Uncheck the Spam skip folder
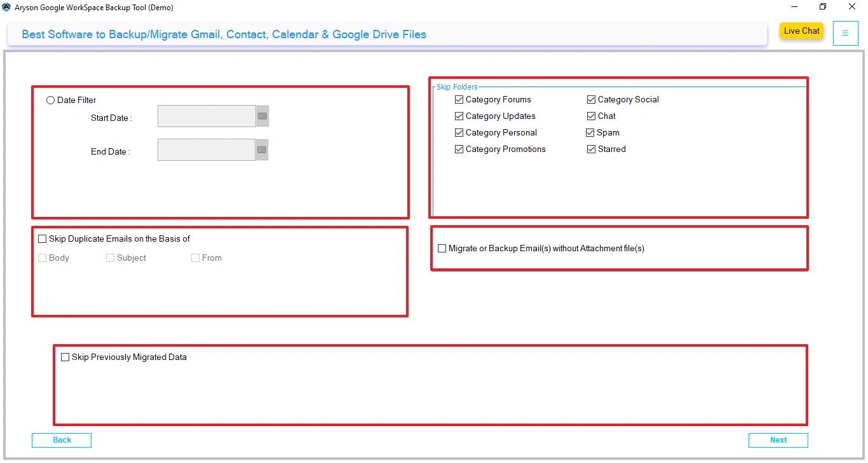The image size is (868, 463). pos(591,132)
